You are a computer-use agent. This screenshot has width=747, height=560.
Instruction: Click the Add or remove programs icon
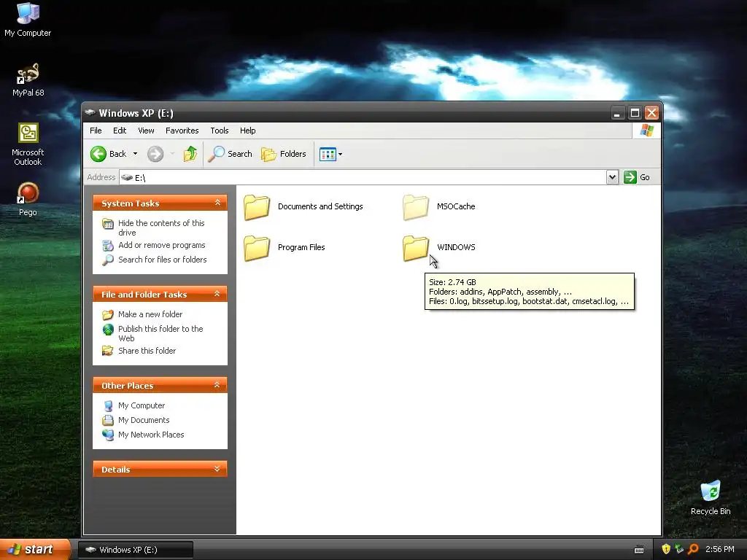108,245
